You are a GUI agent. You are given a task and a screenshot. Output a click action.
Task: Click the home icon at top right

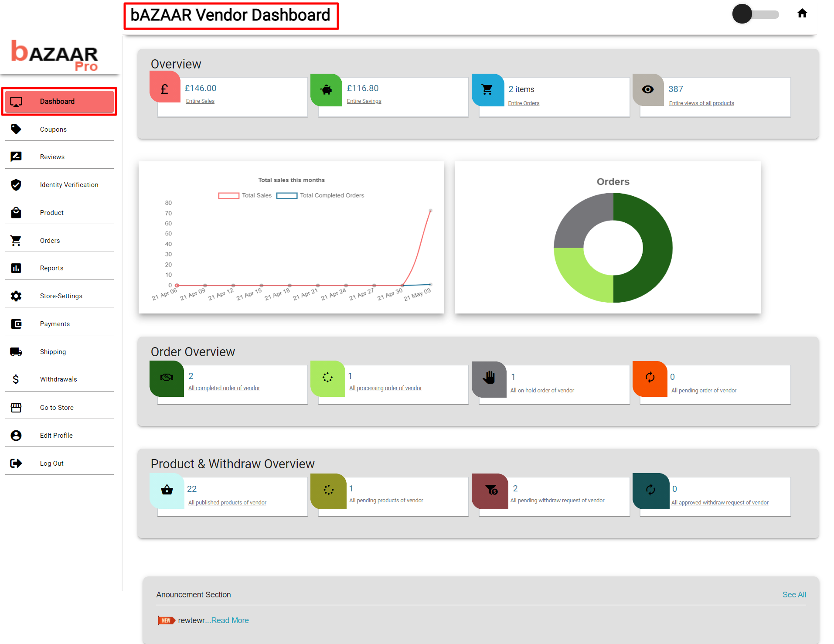803,14
